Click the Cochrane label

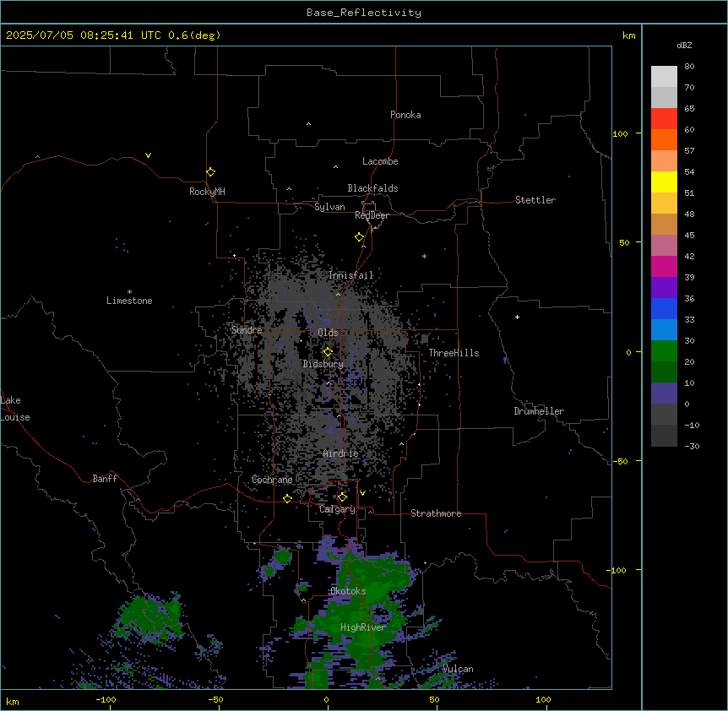[x=272, y=480]
